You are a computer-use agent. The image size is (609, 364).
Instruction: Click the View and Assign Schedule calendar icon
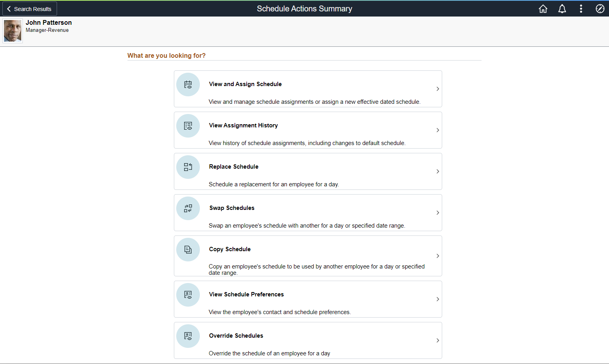[188, 85]
